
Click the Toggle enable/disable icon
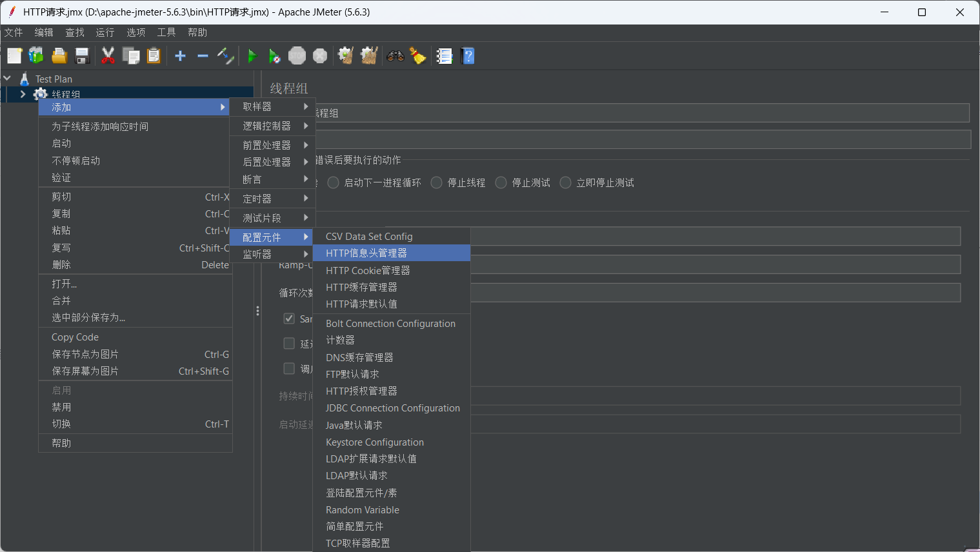coord(225,56)
